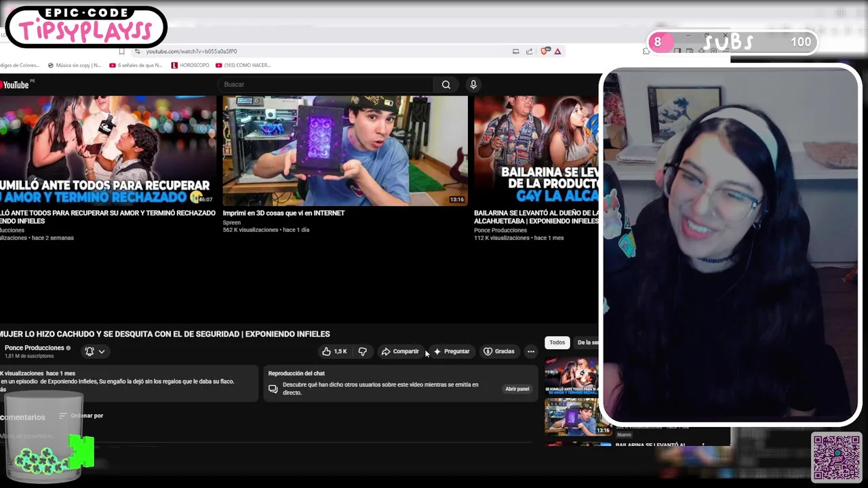Click the share page icon in address bar
868x488 pixels.
529,52
